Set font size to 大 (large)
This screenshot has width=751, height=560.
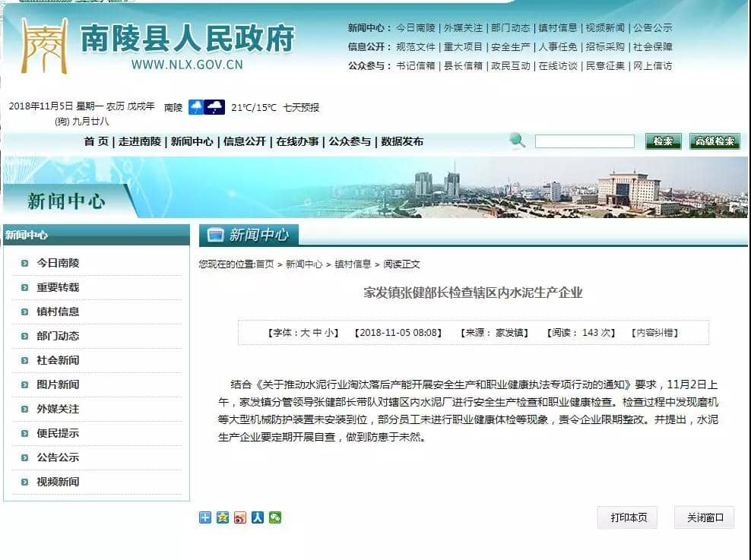[x=305, y=333]
